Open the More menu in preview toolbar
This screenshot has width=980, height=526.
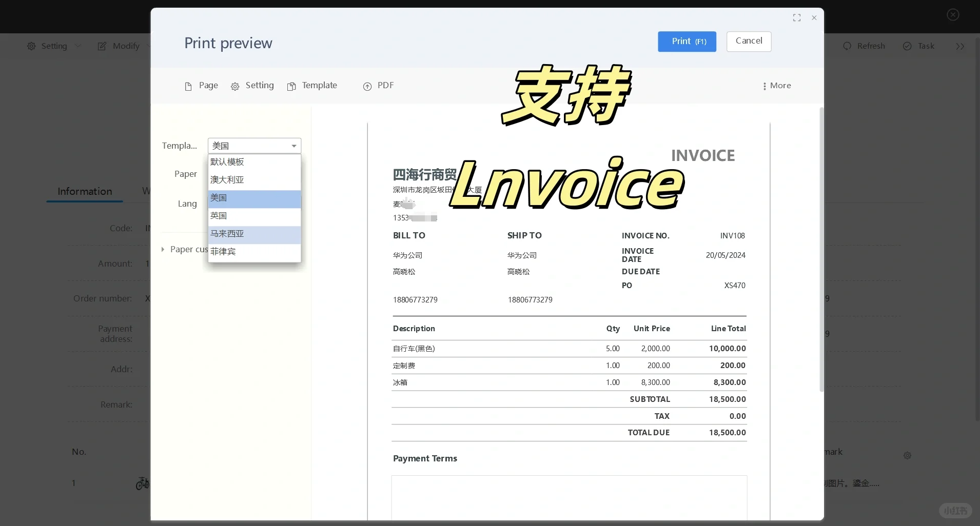[x=777, y=86]
